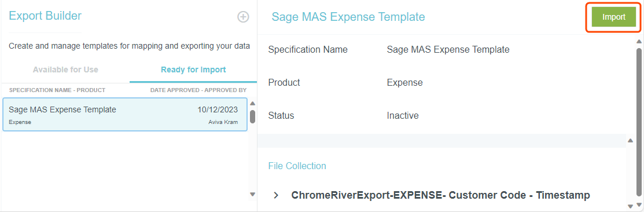644x212 pixels.
Task: Select Sage MAS Expense Template list row
Action: coord(125,114)
